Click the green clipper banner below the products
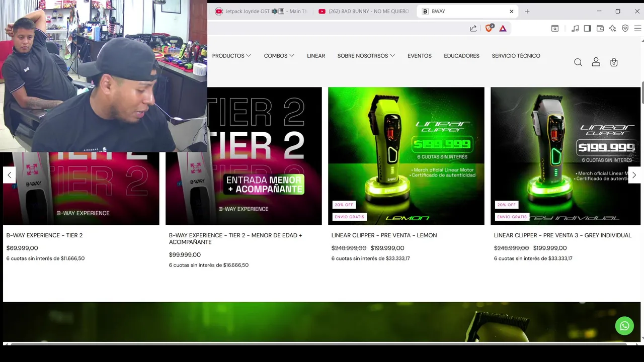 tap(322, 322)
